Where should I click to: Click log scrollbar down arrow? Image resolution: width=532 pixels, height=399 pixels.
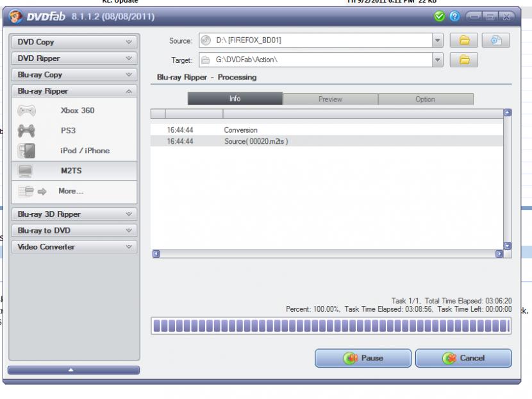click(508, 246)
